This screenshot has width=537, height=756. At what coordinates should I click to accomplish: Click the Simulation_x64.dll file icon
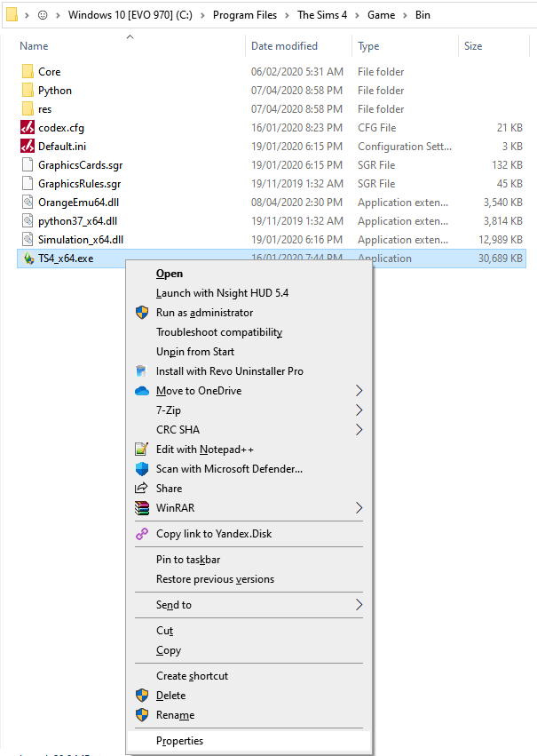coord(28,240)
